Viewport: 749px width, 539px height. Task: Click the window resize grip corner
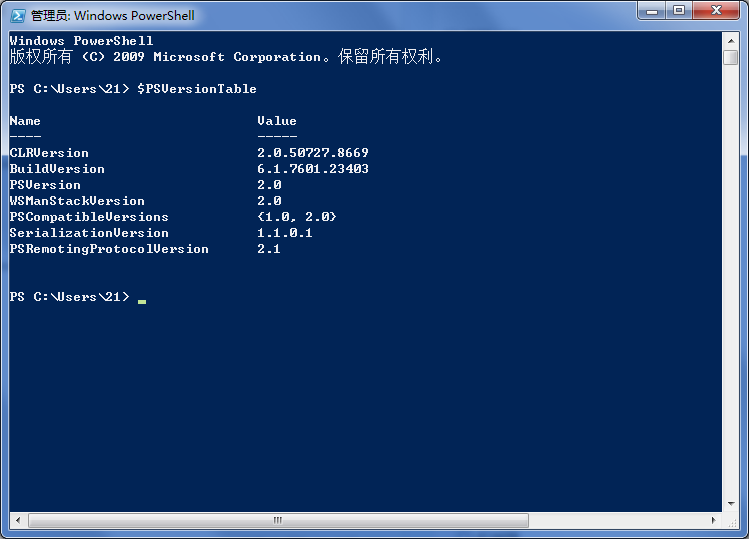(x=731, y=521)
